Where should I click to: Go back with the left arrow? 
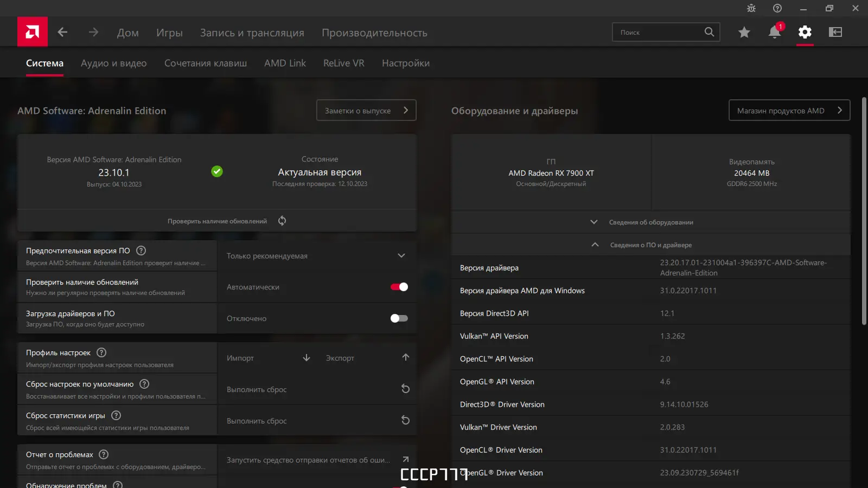point(62,32)
